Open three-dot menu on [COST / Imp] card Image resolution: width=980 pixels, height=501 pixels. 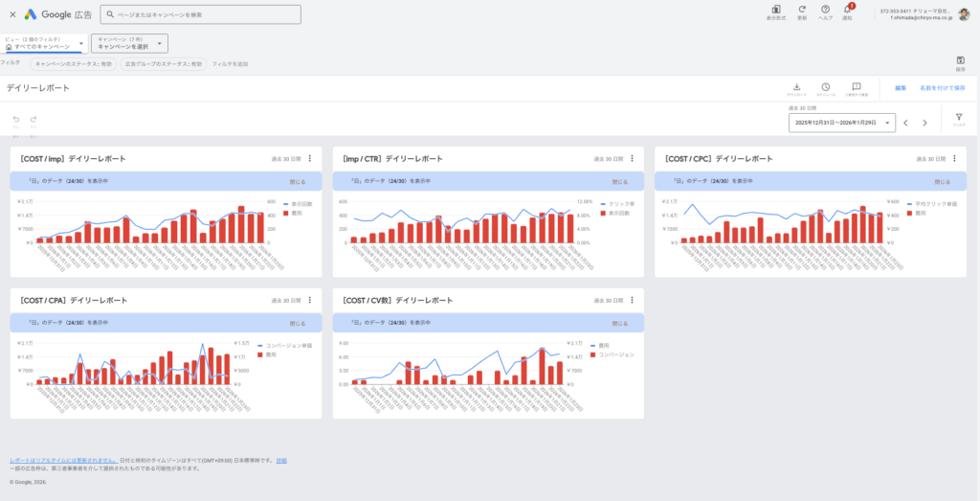point(309,158)
